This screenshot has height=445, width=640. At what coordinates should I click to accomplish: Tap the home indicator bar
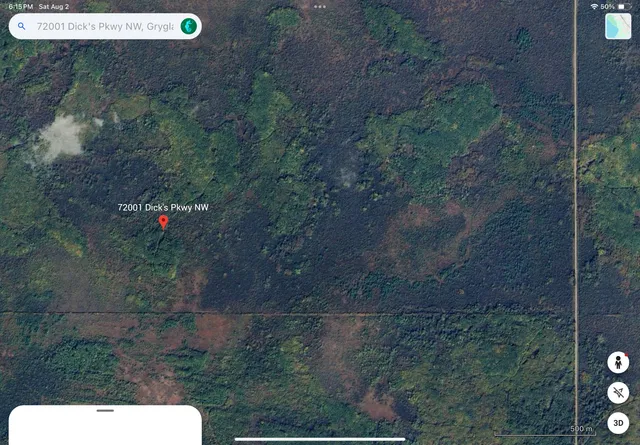click(x=320, y=439)
